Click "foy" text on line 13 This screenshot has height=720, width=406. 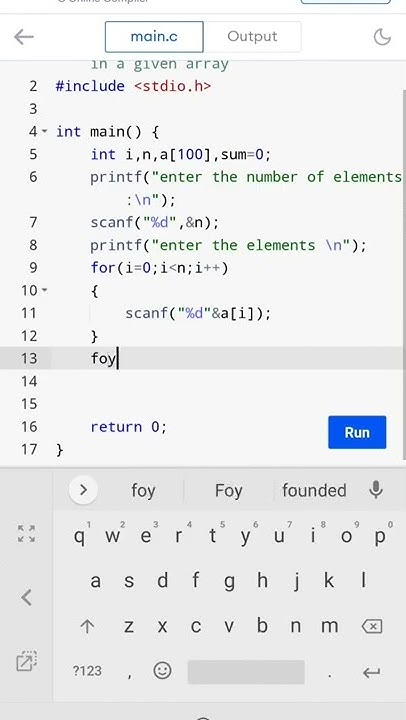103,359
